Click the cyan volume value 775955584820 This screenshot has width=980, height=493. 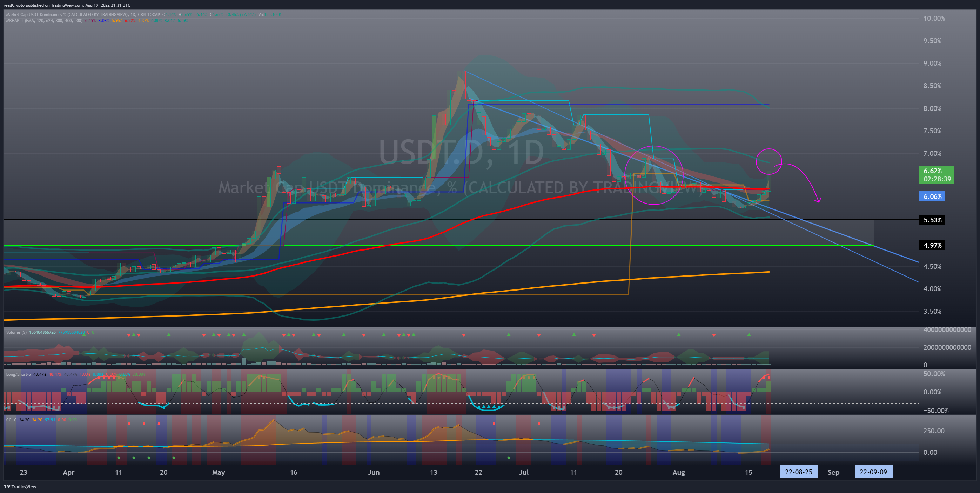pyautogui.click(x=71, y=332)
